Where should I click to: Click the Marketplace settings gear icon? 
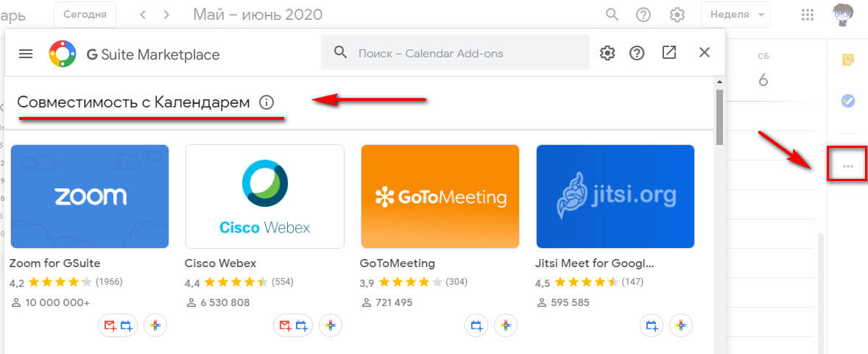point(607,53)
